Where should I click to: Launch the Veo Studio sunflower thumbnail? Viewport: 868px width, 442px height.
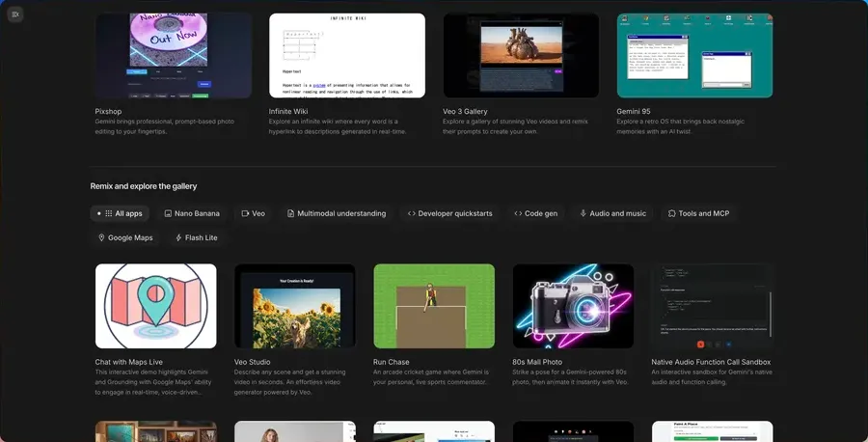coord(294,306)
